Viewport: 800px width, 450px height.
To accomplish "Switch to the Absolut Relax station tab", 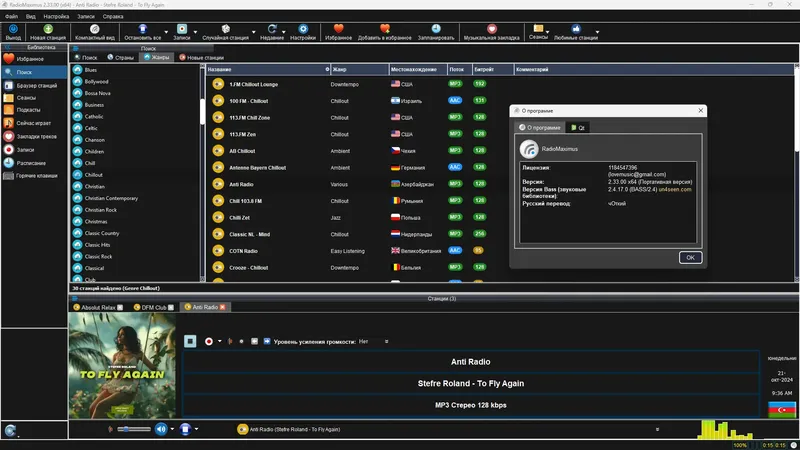I will [x=98, y=307].
